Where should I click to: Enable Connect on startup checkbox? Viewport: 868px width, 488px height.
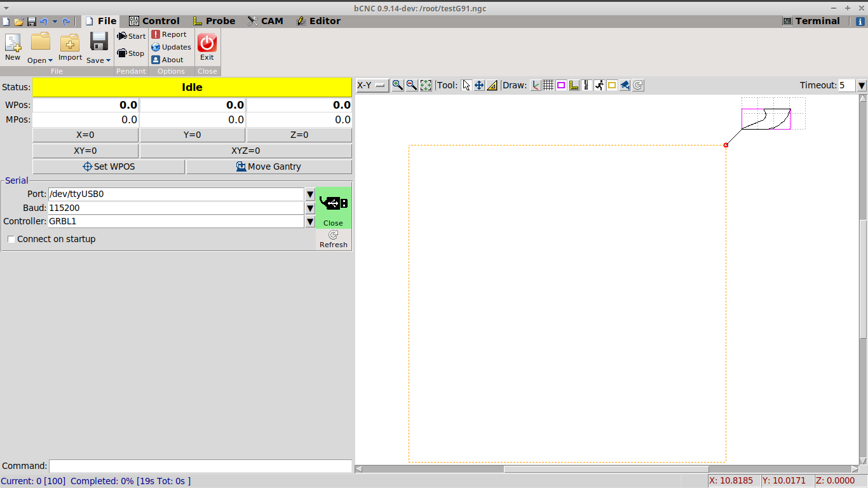click(x=11, y=240)
